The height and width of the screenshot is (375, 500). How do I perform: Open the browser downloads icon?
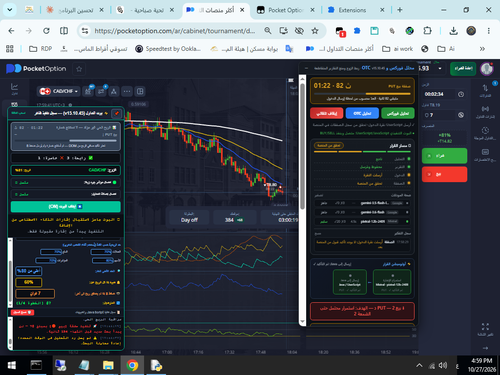[453, 31]
